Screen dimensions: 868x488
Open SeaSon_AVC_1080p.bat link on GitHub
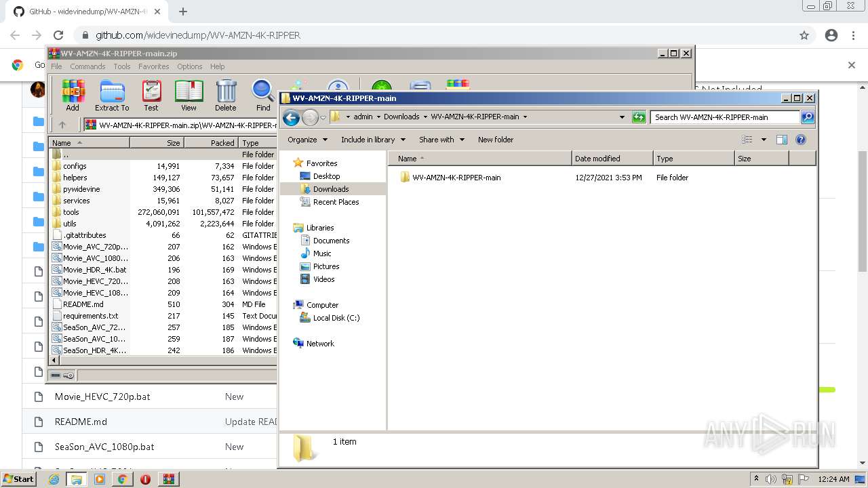[x=104, y=447]
